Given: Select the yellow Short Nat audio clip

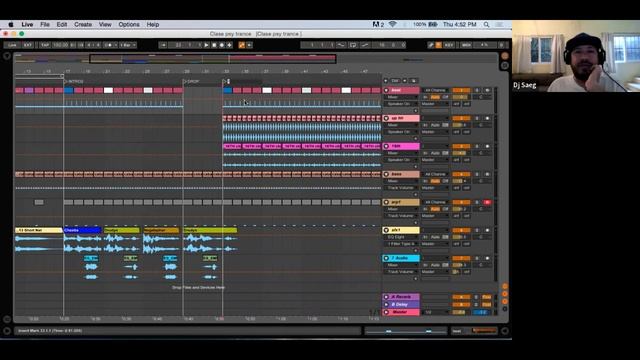Looking at the screenshot, I should point(39,231).
